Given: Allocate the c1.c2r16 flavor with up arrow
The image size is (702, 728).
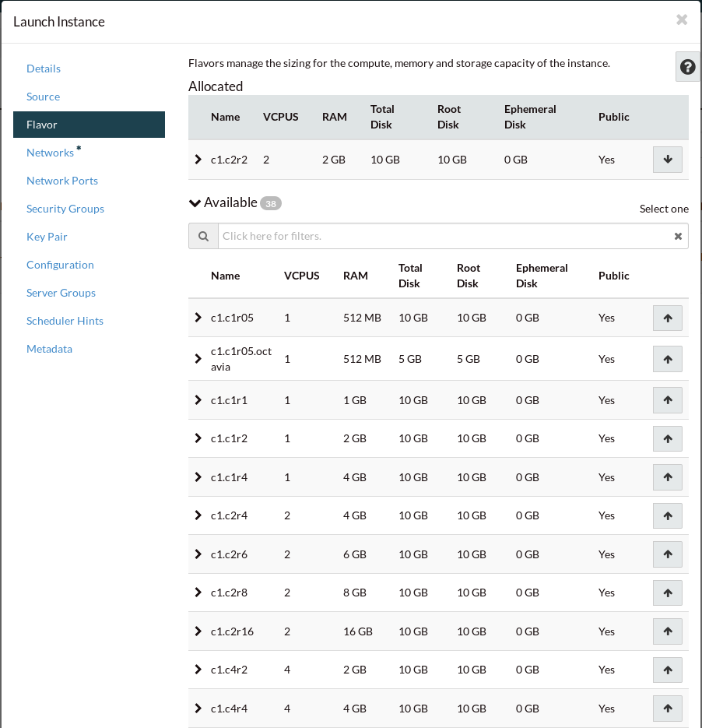Looking at the screenshot, I should point(667,631).
